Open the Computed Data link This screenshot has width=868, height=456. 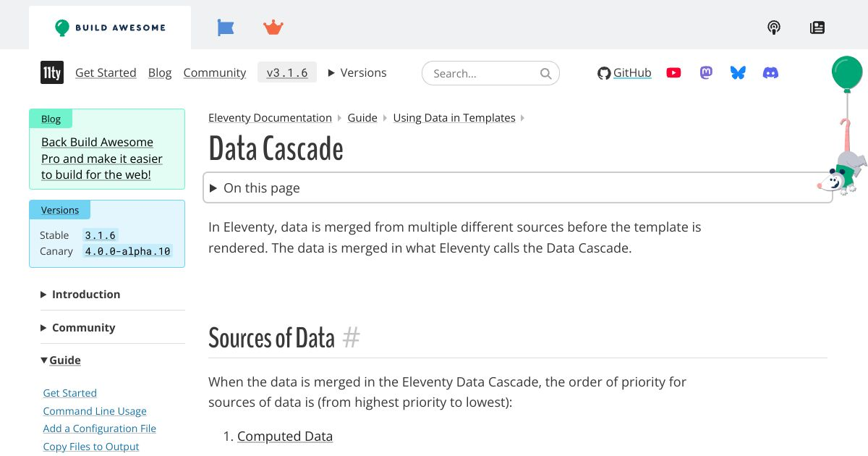(285, 436)
